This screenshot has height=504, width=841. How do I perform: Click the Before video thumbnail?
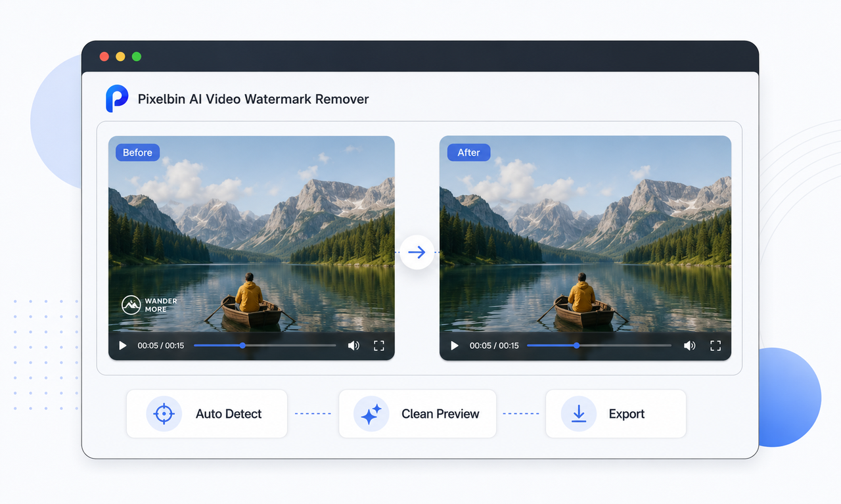pyautogui.click(x=252, y=248)
